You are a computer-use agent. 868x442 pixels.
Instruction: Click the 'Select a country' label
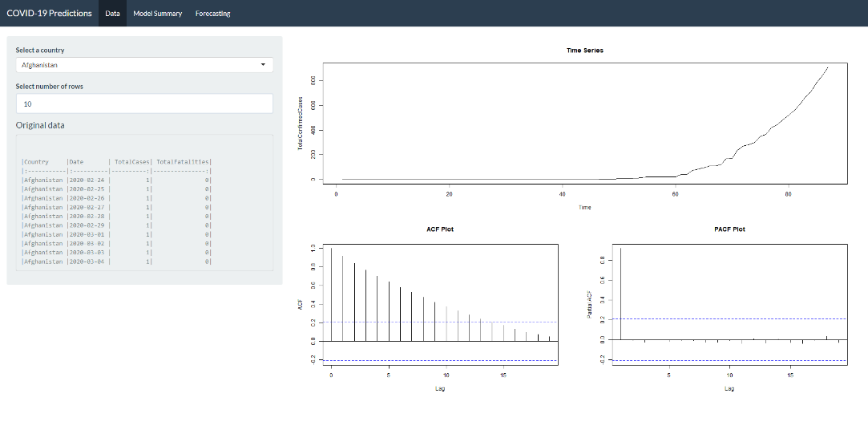pyautogui.click(x=40, y=50)
